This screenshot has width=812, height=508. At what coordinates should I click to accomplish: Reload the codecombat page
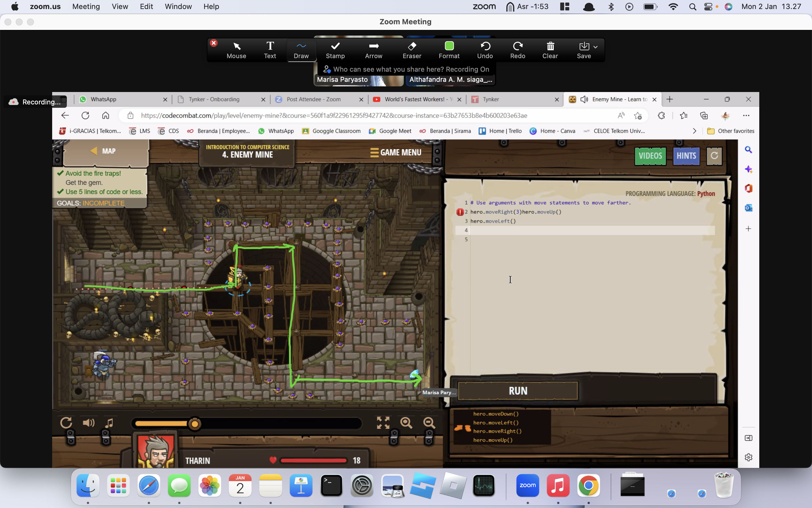pos(85,116)
